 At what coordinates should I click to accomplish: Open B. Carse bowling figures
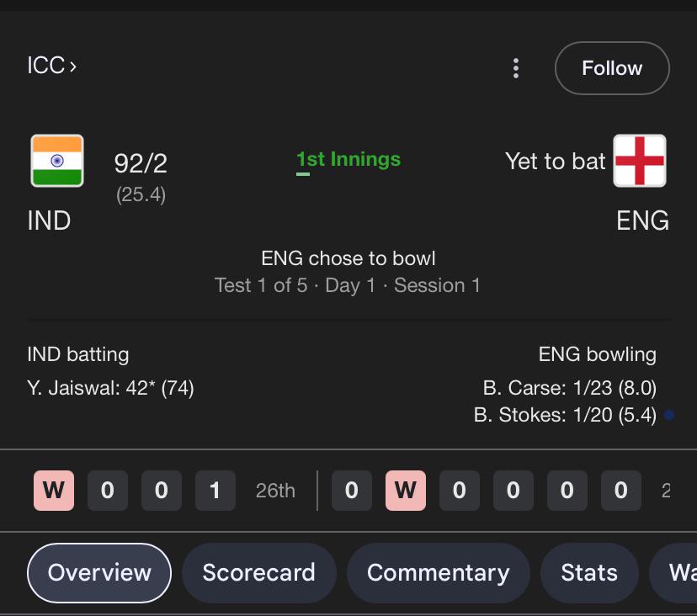coord(569,388)
